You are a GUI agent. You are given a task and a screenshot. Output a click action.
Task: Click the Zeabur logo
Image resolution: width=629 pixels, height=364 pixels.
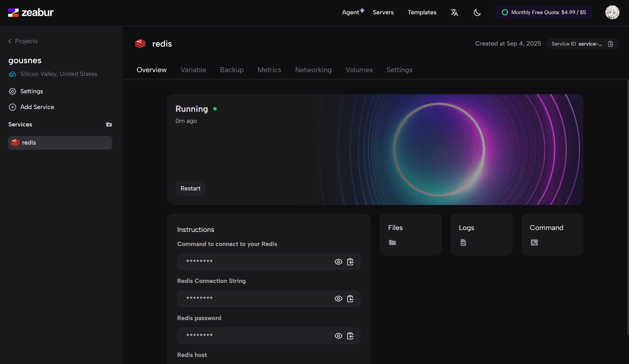31,12
